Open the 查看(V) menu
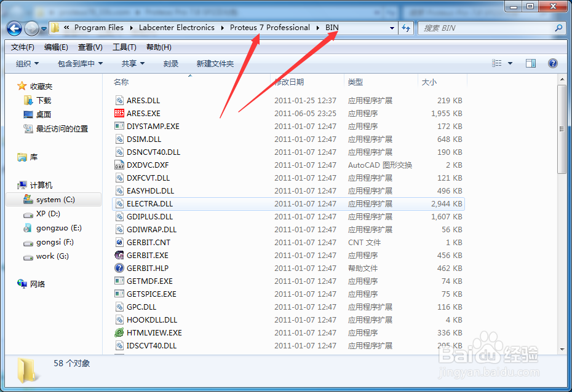 point(90,47)
